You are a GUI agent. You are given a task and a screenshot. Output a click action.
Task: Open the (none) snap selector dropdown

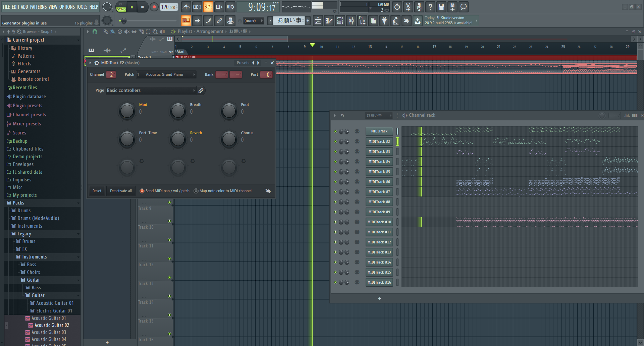pyautogui.click(x=253, y=21)
